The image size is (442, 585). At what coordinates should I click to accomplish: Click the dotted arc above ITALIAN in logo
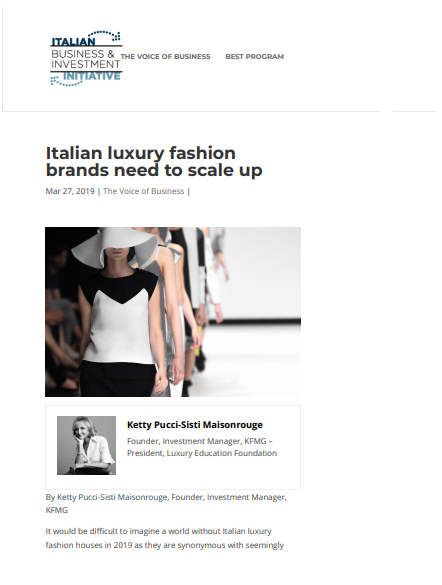click(105, 35)
